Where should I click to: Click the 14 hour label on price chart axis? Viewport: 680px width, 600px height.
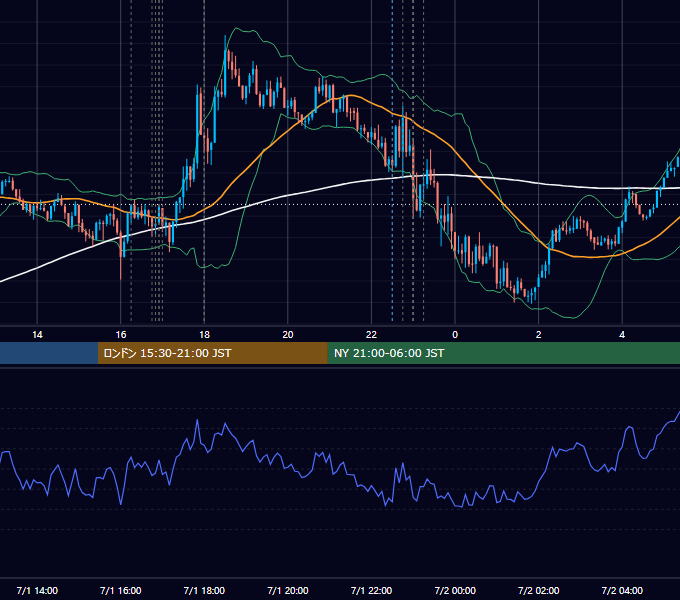(37, 335)
